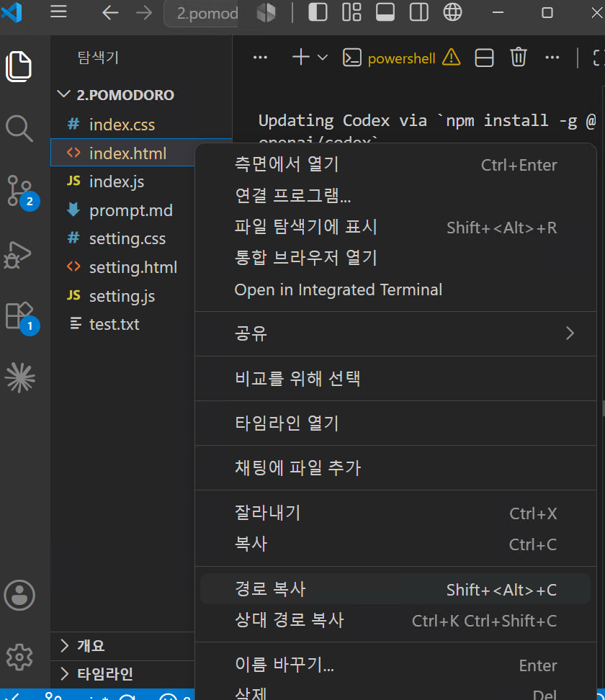The width and height of the screenshot is (605, 700).
Task: Expand the 타임라인 timeline section
Action: pyautogui.click(x=122, y=673)
